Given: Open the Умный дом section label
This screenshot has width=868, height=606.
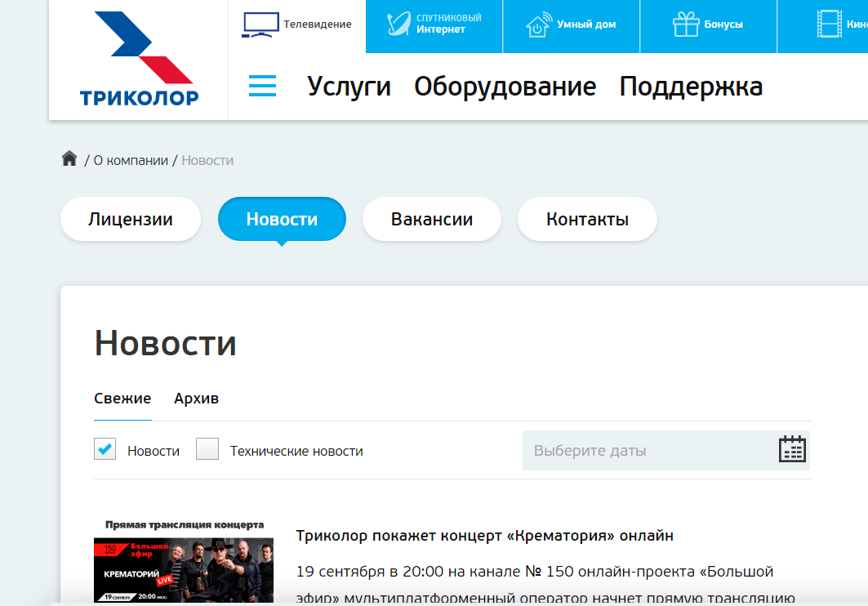Looking at the screenshot, I should [586, 25].
